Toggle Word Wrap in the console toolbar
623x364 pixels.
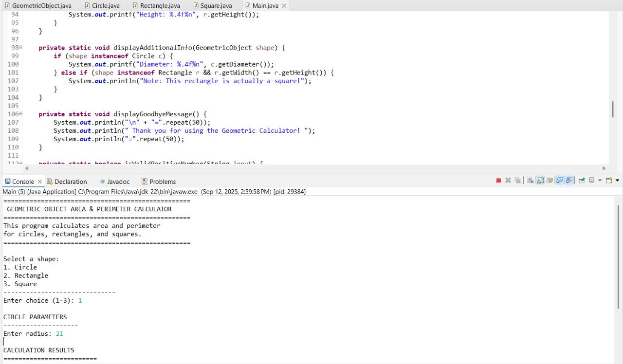point(550,181)
